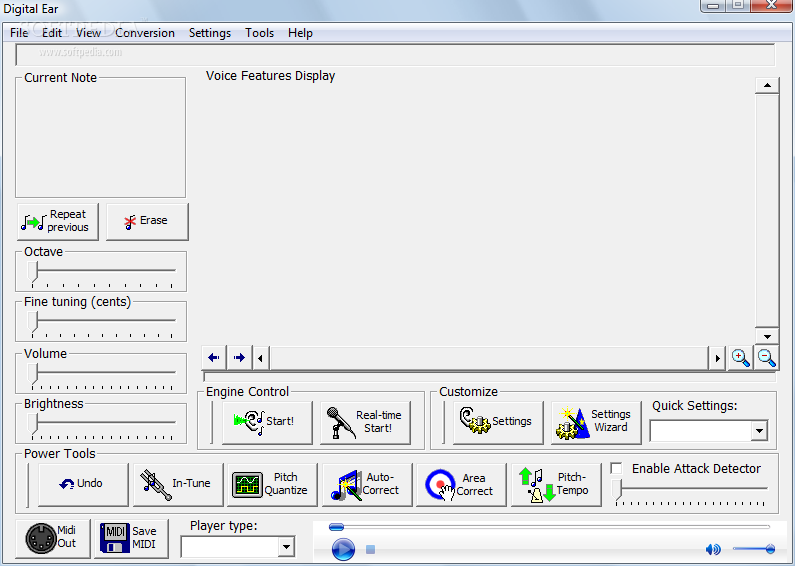The image size is (795, 566).
Task: Open the View menu
Action: pos(88,33)
